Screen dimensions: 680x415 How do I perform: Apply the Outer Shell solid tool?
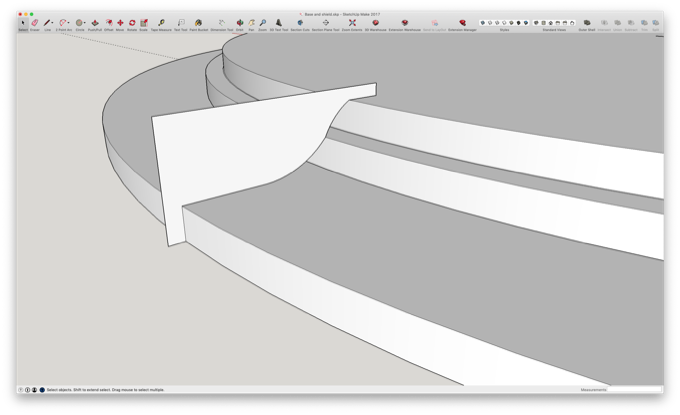point(587,23)
